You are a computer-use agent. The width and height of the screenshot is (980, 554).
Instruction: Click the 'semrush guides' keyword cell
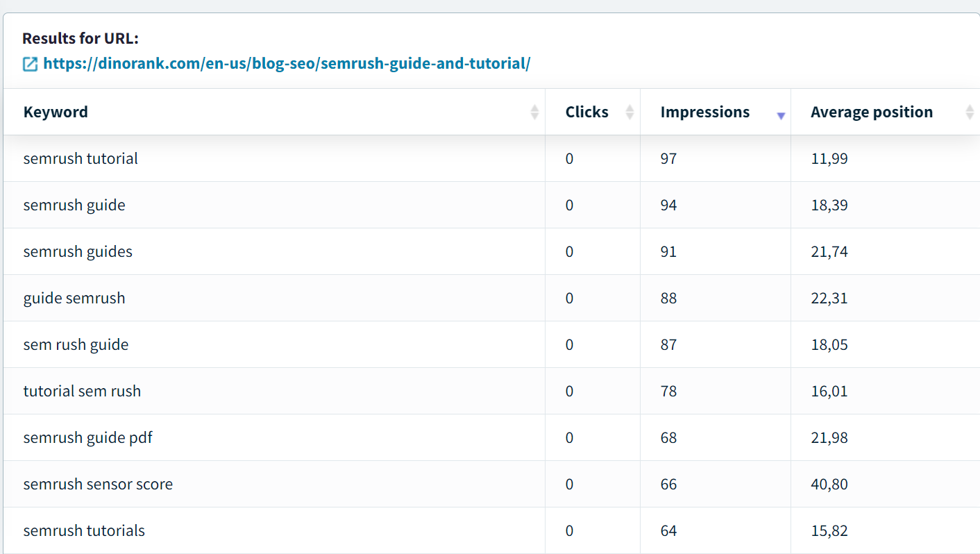click(x=78, y=251)
